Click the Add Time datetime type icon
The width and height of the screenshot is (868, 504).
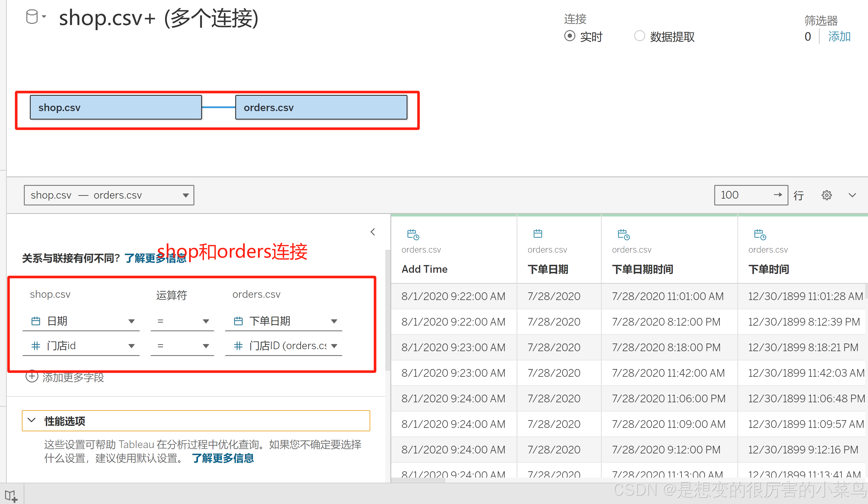click(413, 235)
